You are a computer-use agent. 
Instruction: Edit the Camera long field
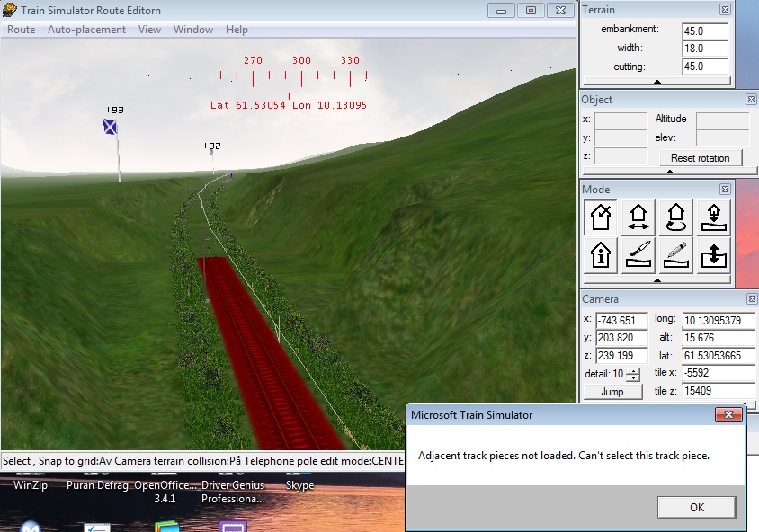(719, 320)
